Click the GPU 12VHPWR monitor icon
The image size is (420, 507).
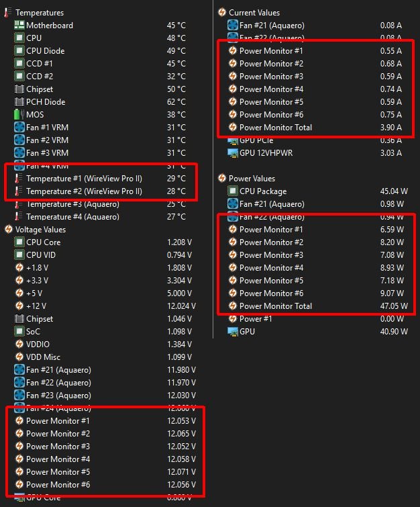pos(233,153)
